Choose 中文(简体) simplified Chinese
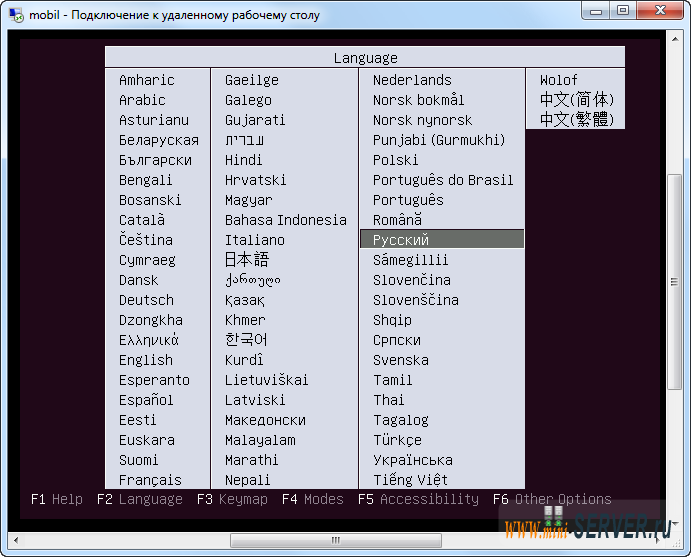This screenshot has width=691, height=557. [576, 100]
